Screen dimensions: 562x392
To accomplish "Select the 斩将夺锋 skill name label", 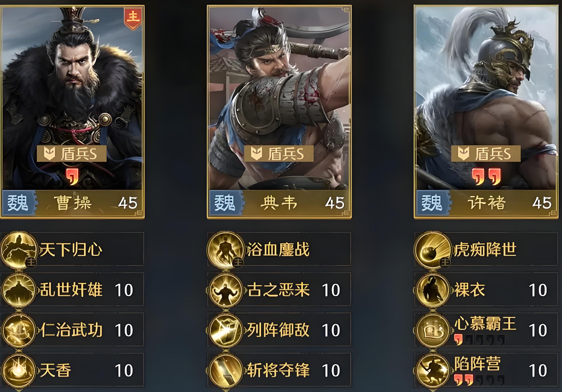I will tap(278, 370).
